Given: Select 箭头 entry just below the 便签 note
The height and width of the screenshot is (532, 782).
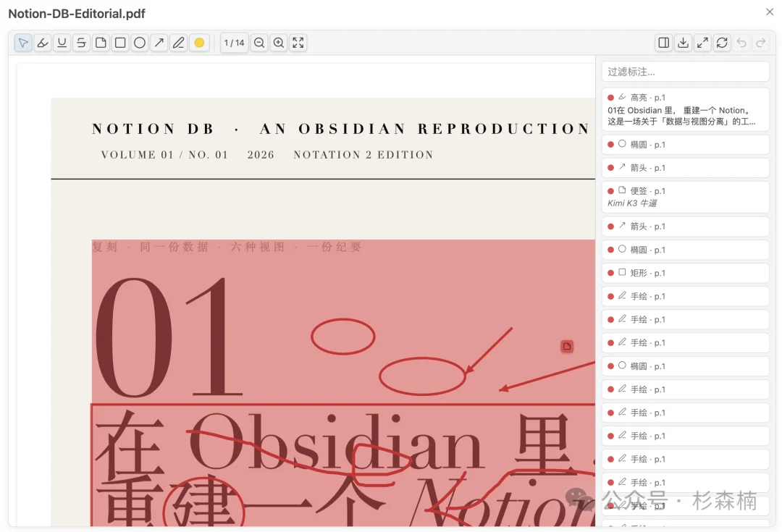Looking at the screenshot, I should pos(685,227).
